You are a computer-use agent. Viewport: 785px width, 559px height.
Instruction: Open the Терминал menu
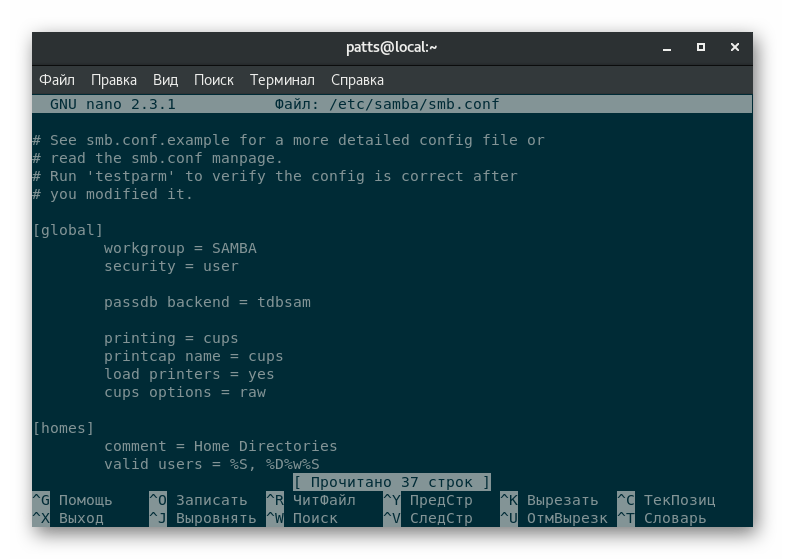[282, 80]
